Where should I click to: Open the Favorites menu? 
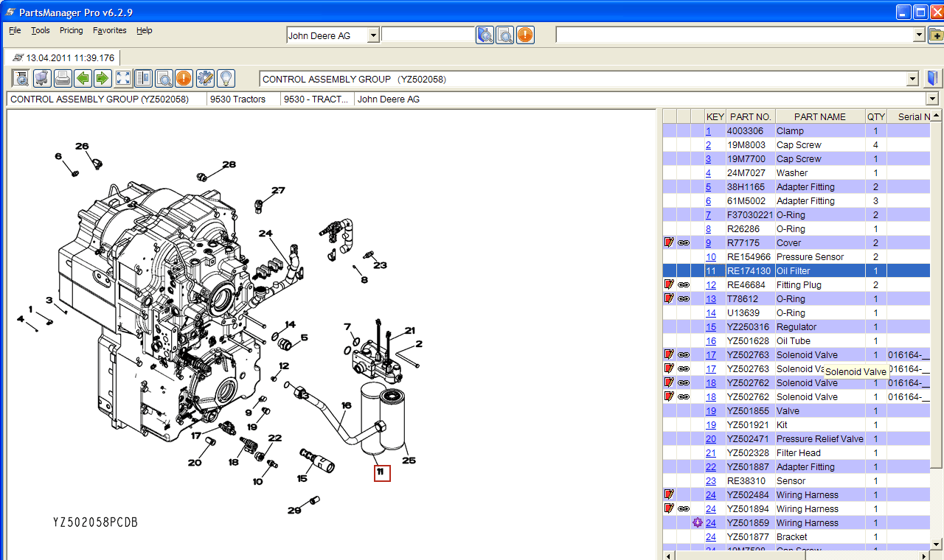[109, 30]
